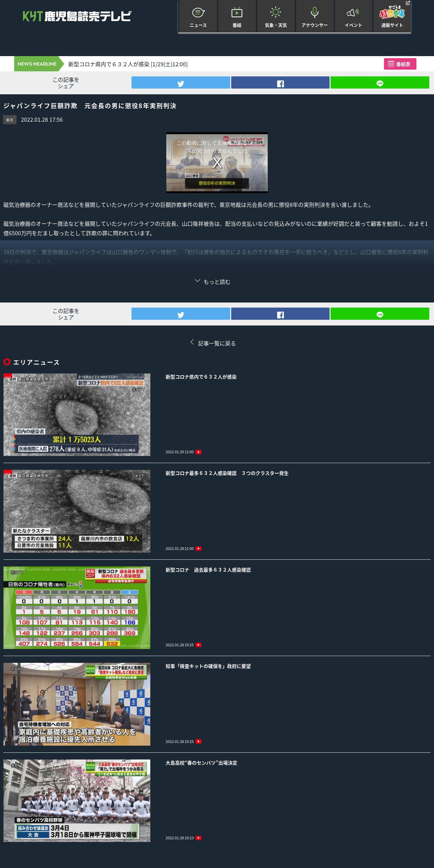Viewport: 434px width, 868px height.
Task: Share on LINE using the bottom share bar
Action: click(380, 314)
